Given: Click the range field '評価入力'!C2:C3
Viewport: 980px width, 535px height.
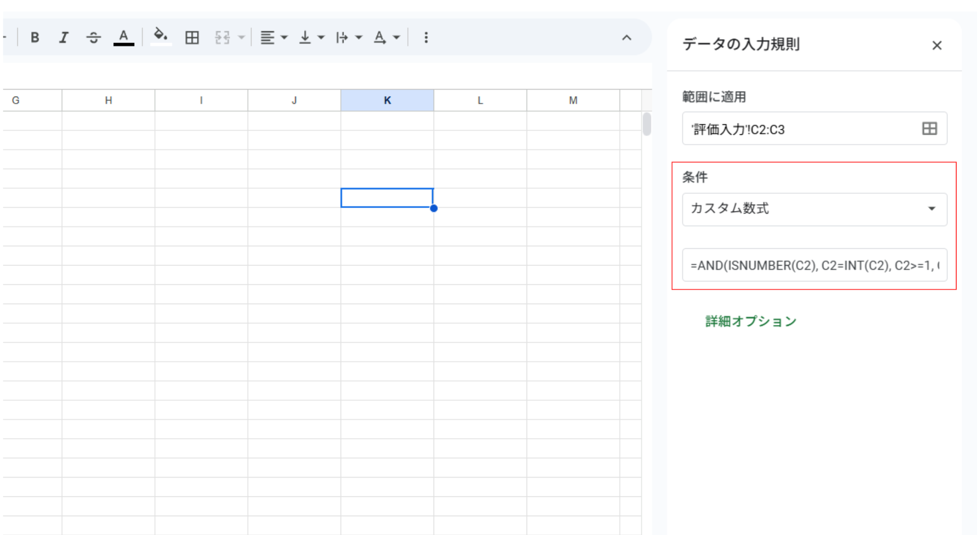Looking at the screenshot, I should pos(815,129).
